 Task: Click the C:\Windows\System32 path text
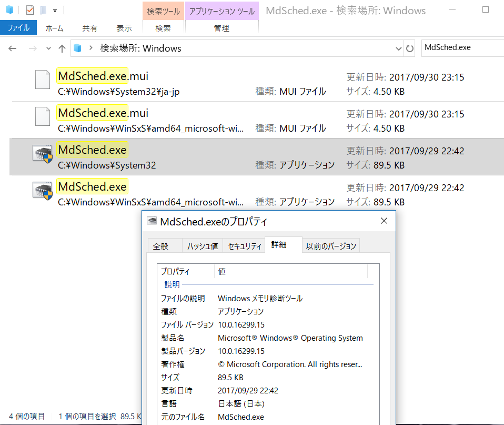tap(107, 165)
